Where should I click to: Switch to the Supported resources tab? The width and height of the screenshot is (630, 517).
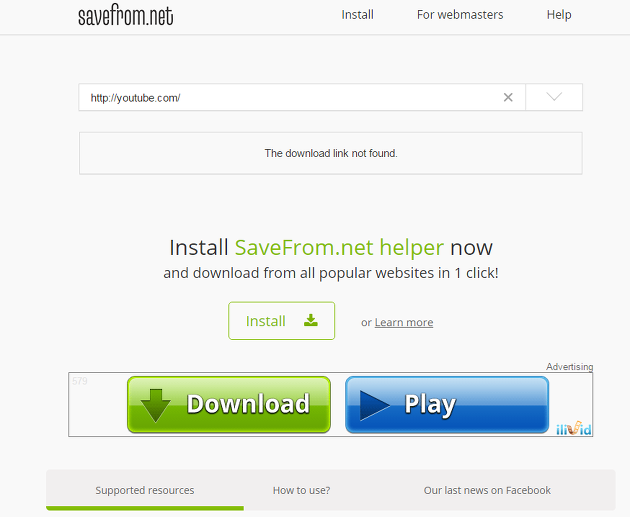145,490
